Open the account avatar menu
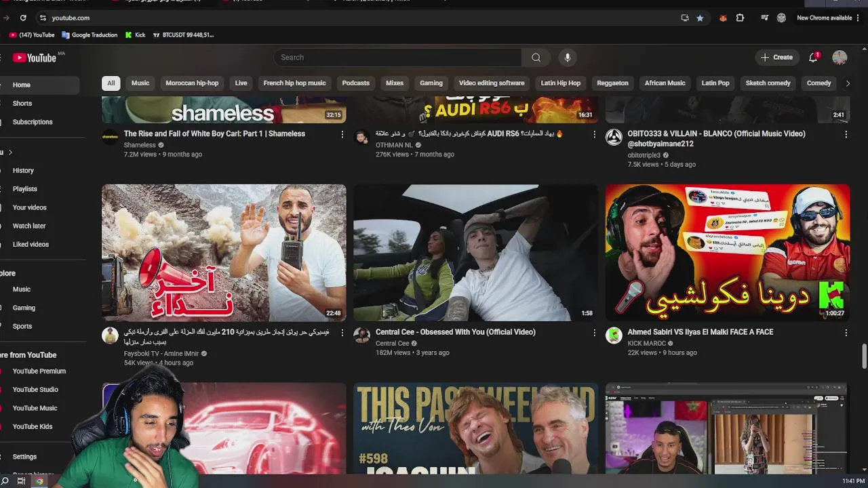868x488 pixels. [x=840, y=58]
